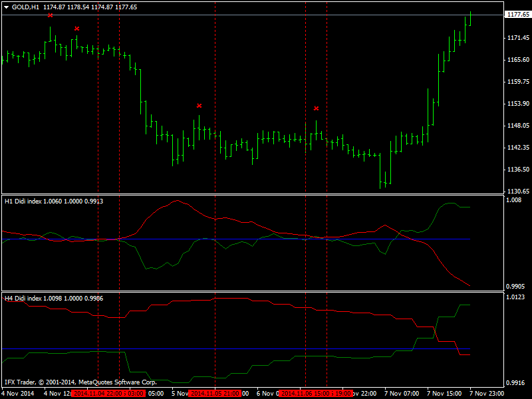The height and width of the screenshot is (399, 532).
Task: Select the red X marker above the 5 Nov swing high
Action: tap(199, 106)
